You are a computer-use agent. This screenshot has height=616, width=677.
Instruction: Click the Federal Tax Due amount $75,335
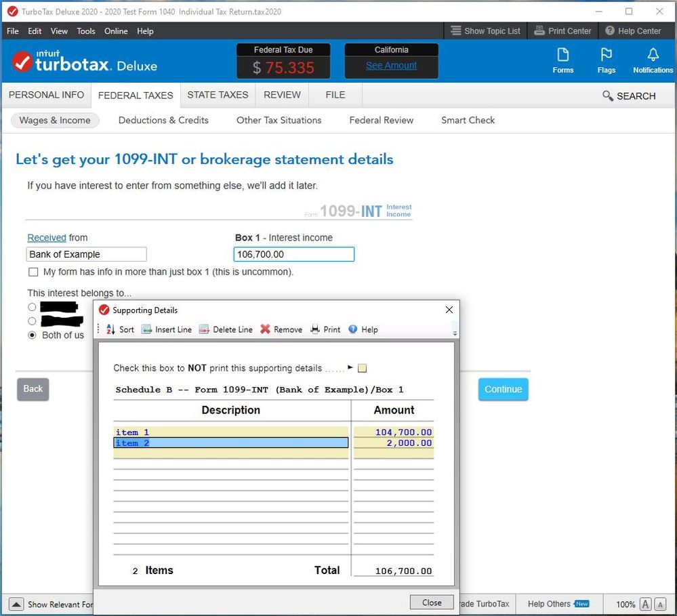[283, 67]
